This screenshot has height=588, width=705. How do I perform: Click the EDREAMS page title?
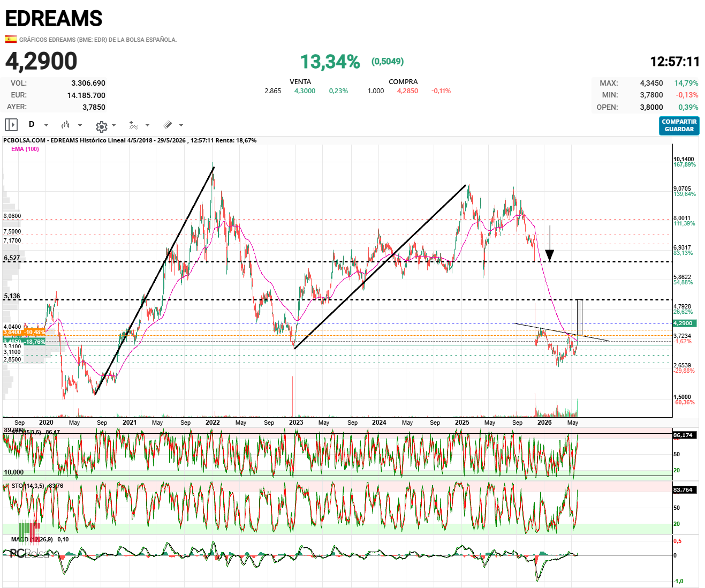click(x=54, y=19)
